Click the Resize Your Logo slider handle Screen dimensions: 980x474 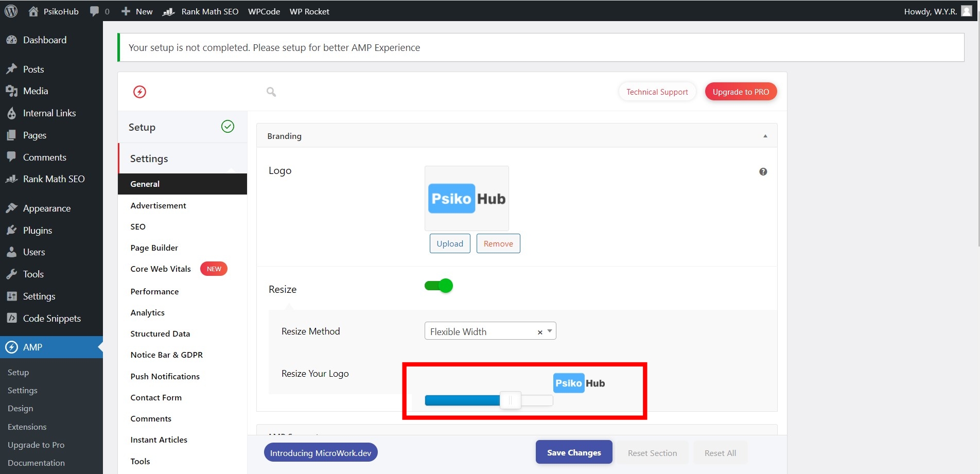pyautogui.click(x=511, y=400)
